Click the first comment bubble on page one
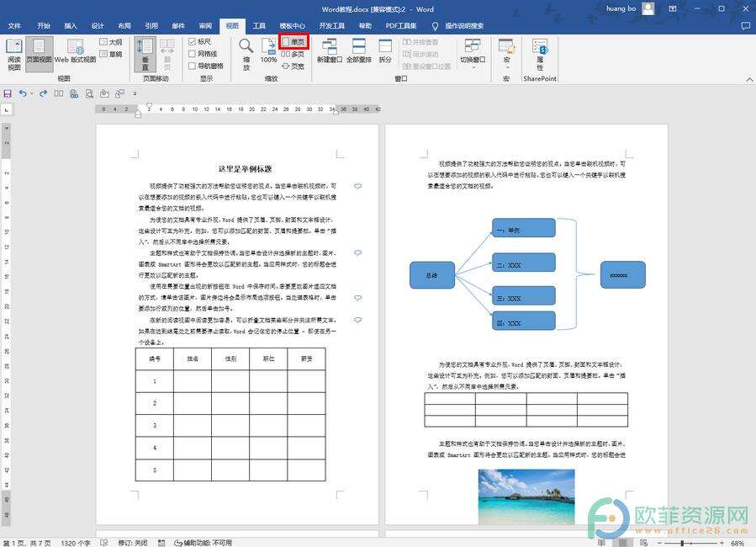This screenshot has height=547, width=756. click(x=357, y=186)
